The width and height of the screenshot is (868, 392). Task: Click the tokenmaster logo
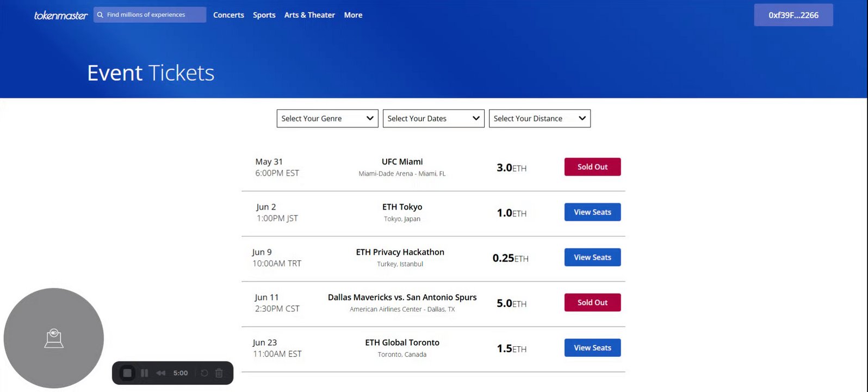tap(61, 15)
